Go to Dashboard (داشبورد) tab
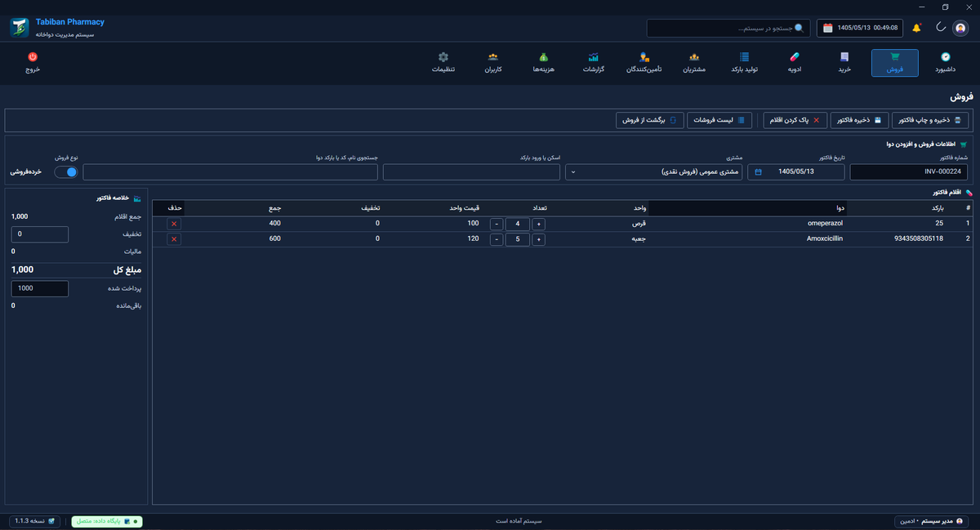This screenshot has width=980, height=530. coord(945,63)
